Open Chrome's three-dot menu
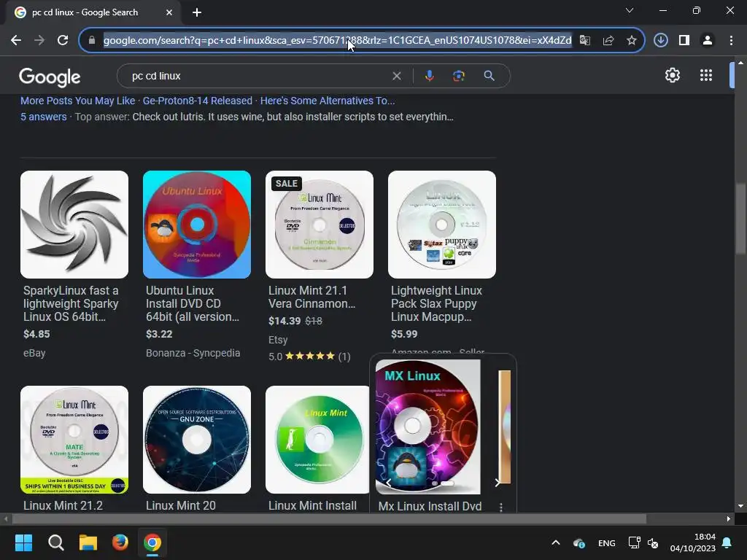This screenshot has width=747, height=560. 731,41
